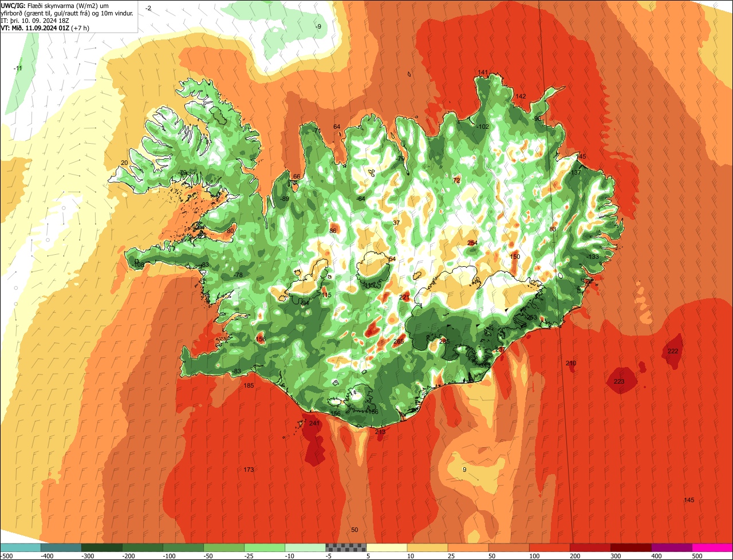Click the value -2 at the top
This screenshot has width=733, height=560.
point(148,8)
